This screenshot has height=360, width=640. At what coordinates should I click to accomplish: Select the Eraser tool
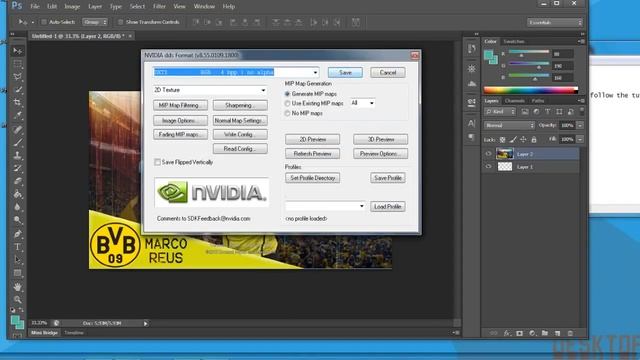coord(17,181)
